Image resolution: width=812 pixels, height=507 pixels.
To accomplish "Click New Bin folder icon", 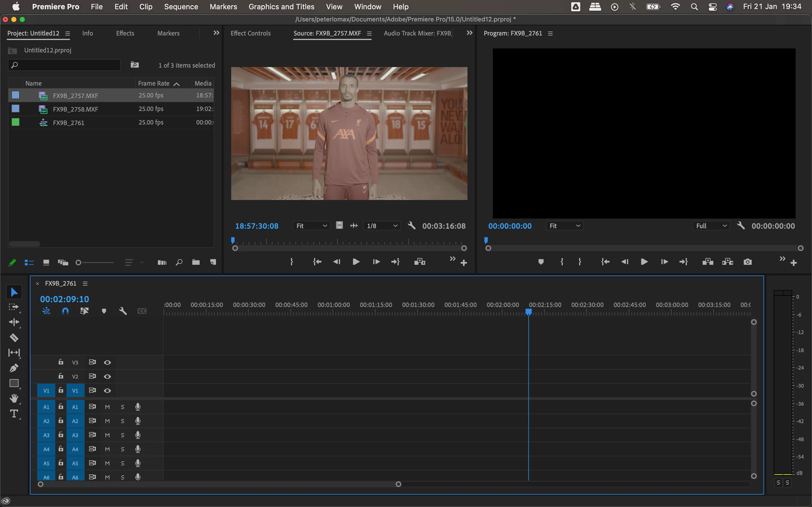I will [x=196, y=262].
